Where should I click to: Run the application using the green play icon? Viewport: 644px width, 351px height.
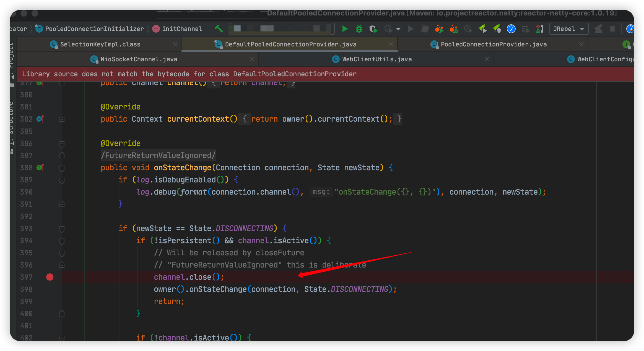tap(345, 28)
